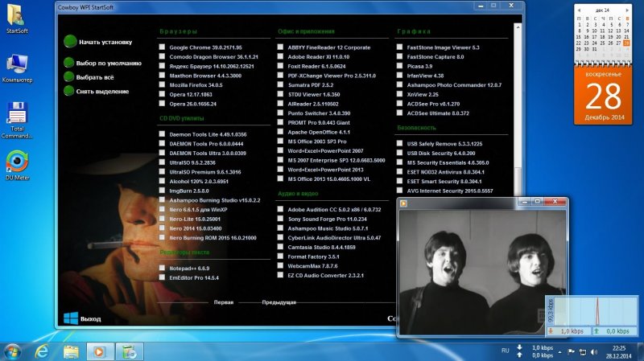Click IrfanView 4.38 text

click(425, 76)
